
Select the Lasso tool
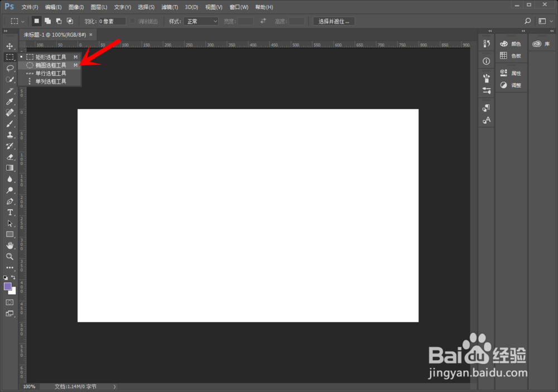pos(9,68)
